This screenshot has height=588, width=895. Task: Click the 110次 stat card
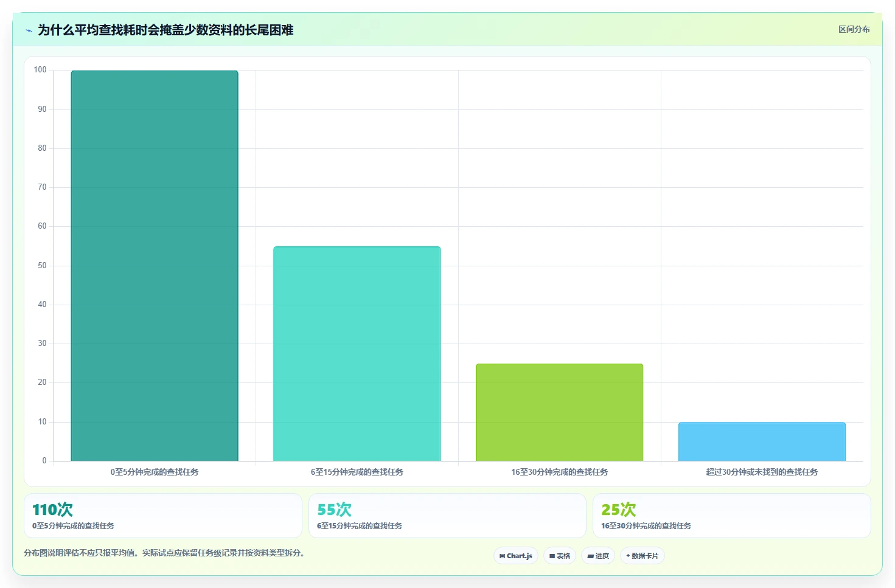pos(163,516)
